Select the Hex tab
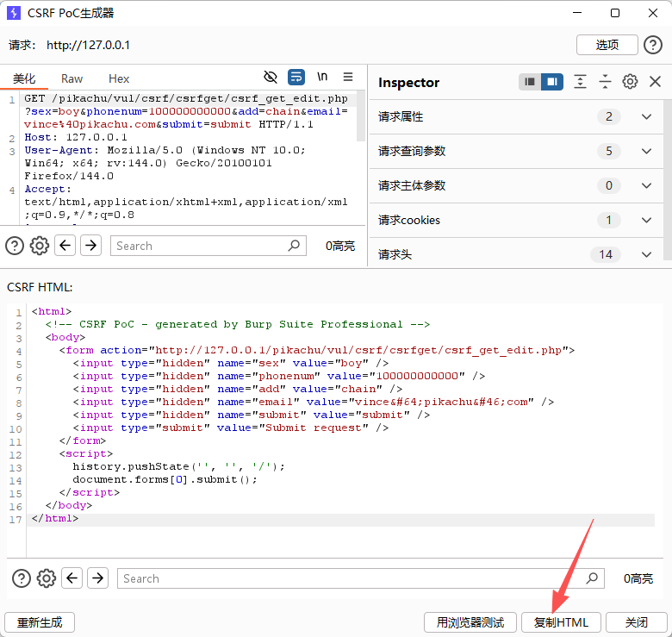This screenshot has width=672, height=637. (x=119, y=79)
